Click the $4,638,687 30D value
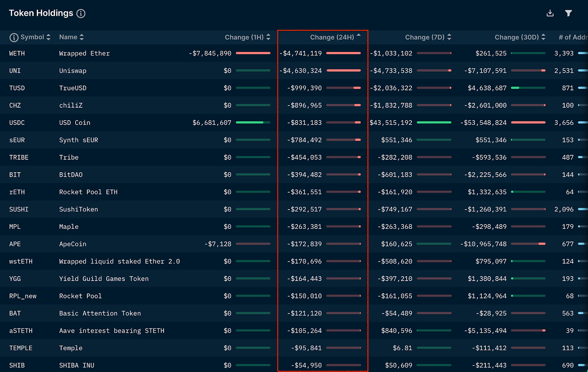 (x=487, y=88)
